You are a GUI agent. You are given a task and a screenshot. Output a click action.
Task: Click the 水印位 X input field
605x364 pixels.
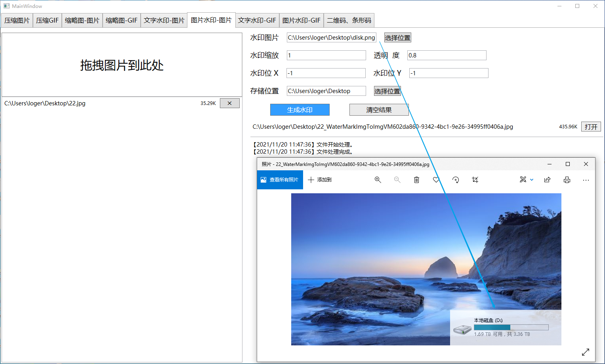pyautogui.click(x=326, y=73)
